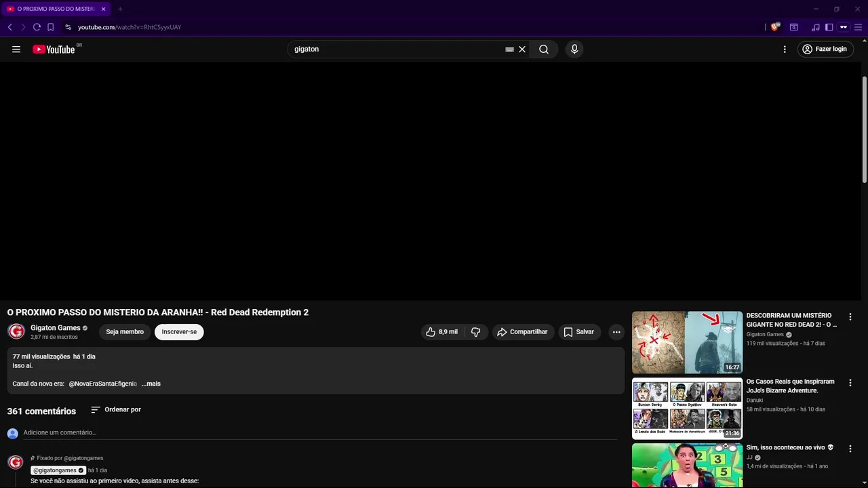Viewport: 868px width, 488px height.
Task: Click the Seja membro button
Action: click(x=125, y=332)
